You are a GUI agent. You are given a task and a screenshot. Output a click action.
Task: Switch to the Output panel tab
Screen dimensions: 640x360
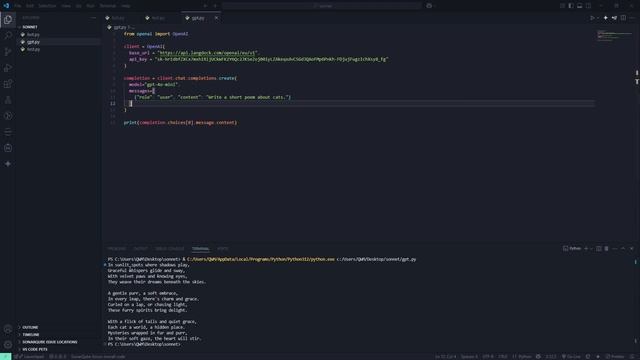point(140,249)
